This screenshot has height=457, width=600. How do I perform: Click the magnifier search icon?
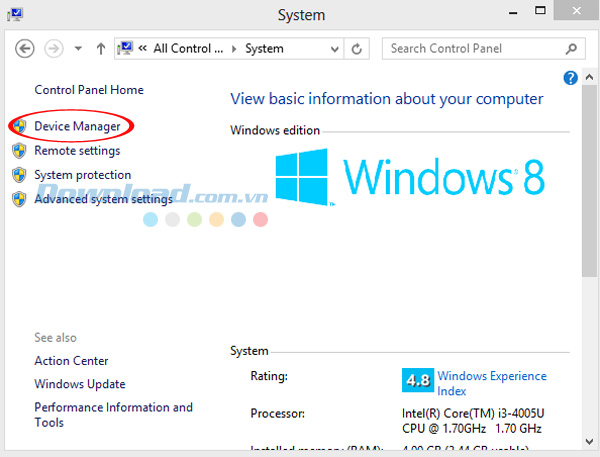click(x=571, y=49)
